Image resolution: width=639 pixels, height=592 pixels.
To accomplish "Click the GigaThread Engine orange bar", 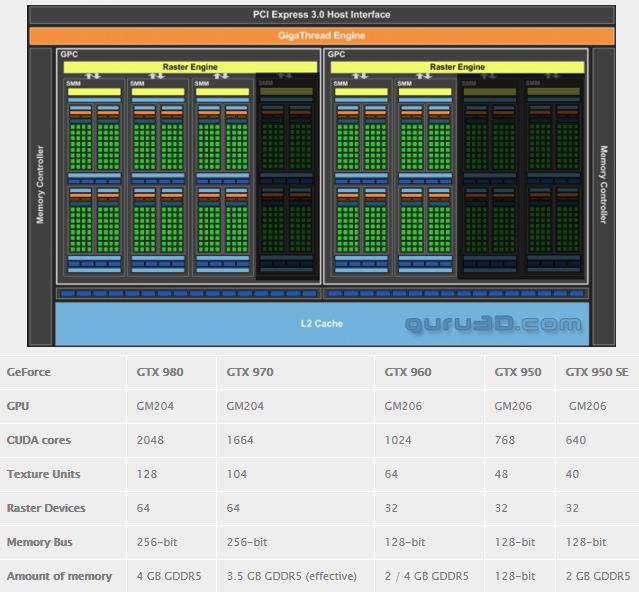I will 322,36.
